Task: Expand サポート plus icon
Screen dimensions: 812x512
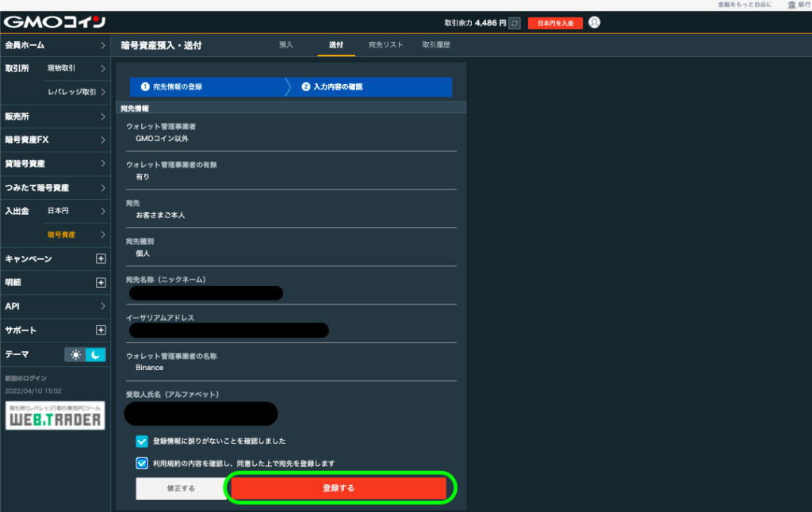Action: click(101, 331)
